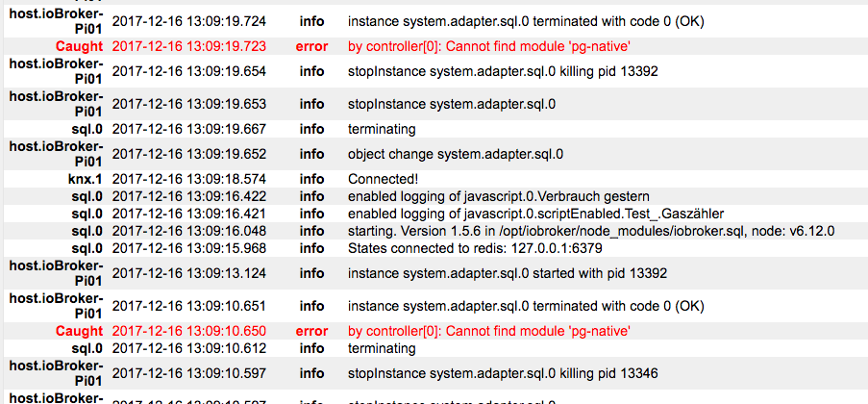Click the red error level at 13:09:10.650
The width and height of the screenshot is (868, 404).
[x=311, y=332]
